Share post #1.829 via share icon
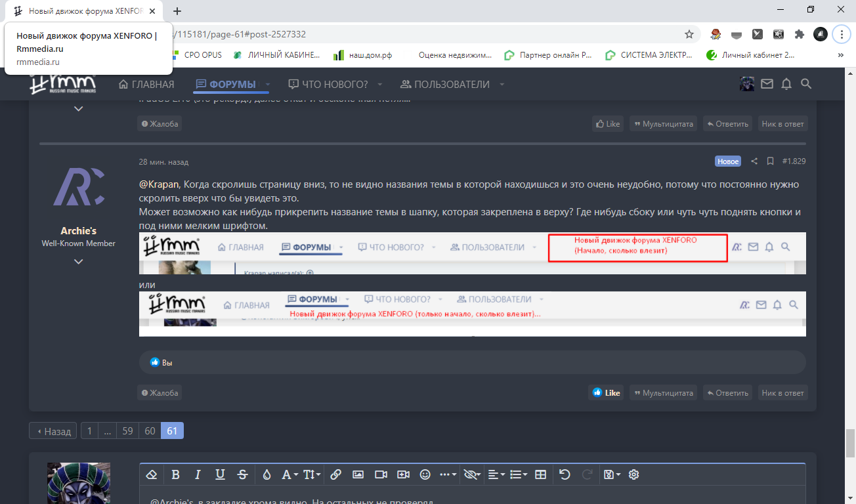This screenshot has height=504, width=856. [754, 161]
